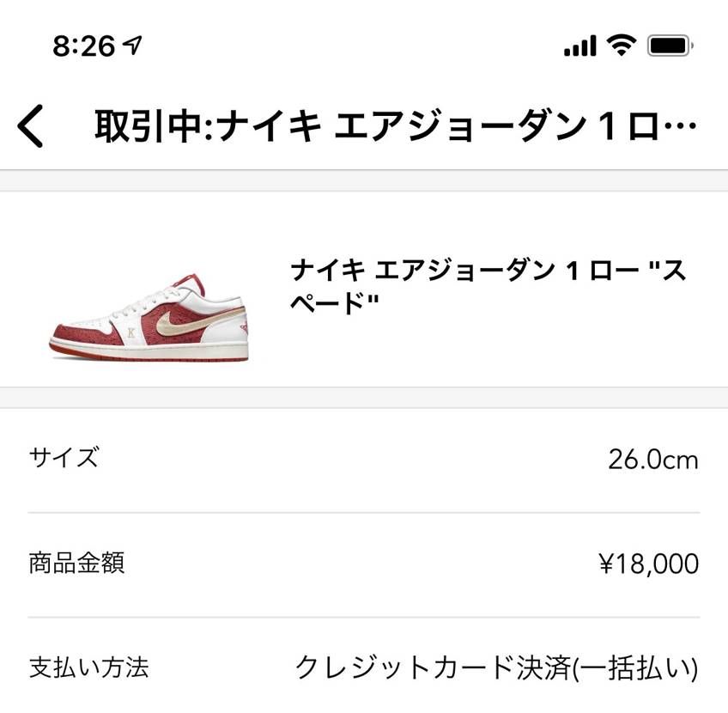Navigate back using the left chevron icon

(30, 123)
